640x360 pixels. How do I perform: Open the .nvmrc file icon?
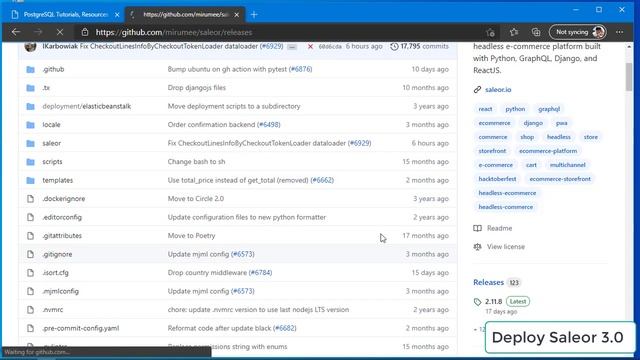[x=31, y=309]
